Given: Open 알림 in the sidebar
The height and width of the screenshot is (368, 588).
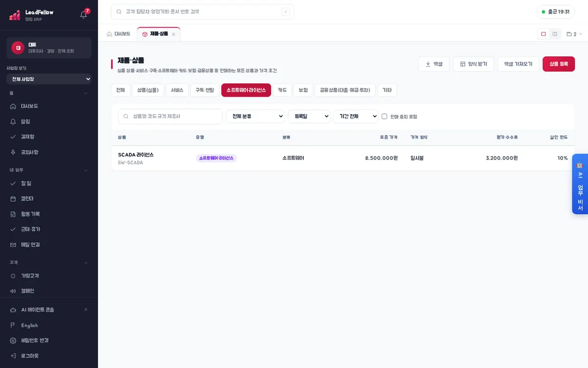Looking at the screenshot, I should click(x=49, y=121).
